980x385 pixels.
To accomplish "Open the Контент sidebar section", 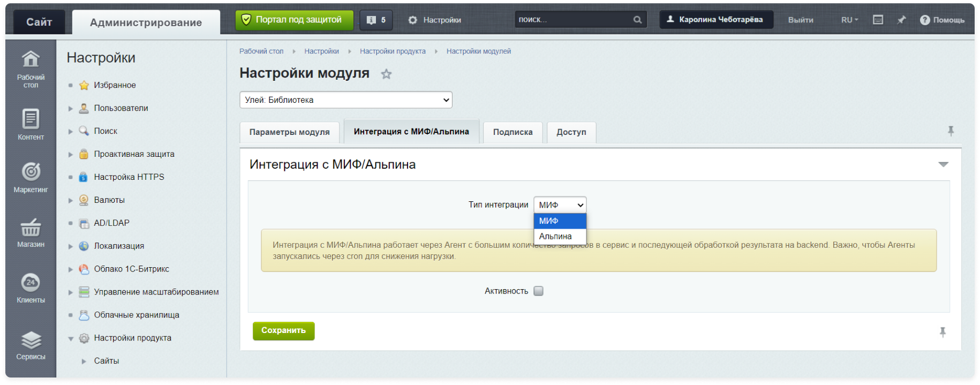I will click(x=31, y=125).
